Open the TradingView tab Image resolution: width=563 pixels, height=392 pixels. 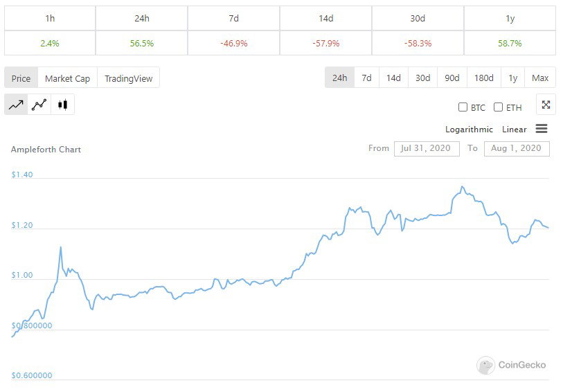point(129,78)
